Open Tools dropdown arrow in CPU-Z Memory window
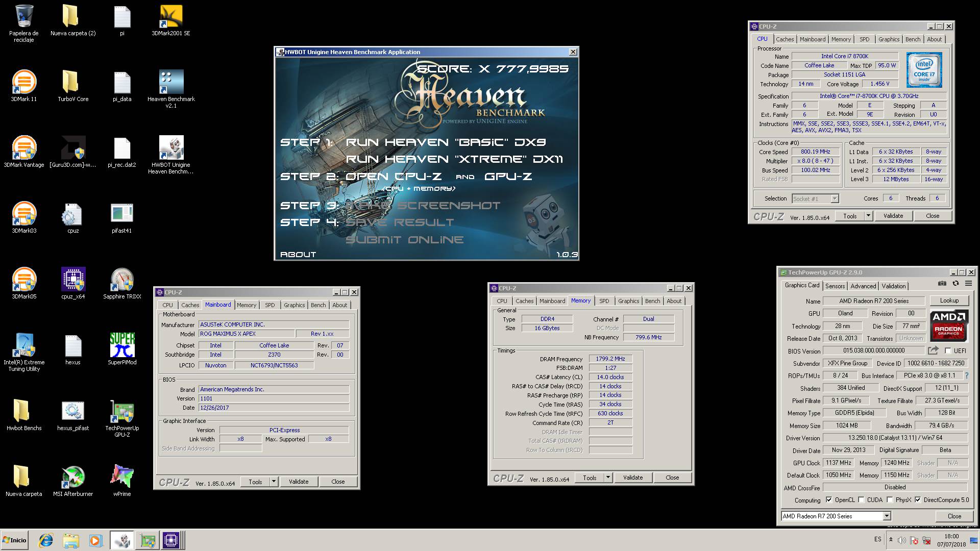The width and height of the screenshot is (980, 551). coord(608,478)
